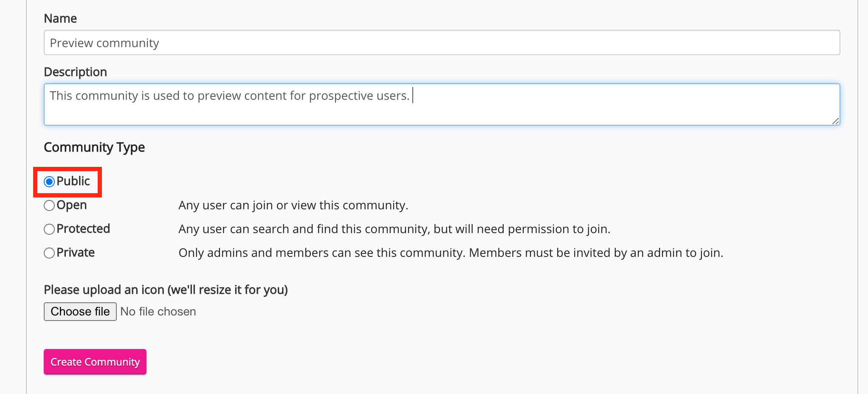Click the 'Private' option label text

[x=76, y=253]
